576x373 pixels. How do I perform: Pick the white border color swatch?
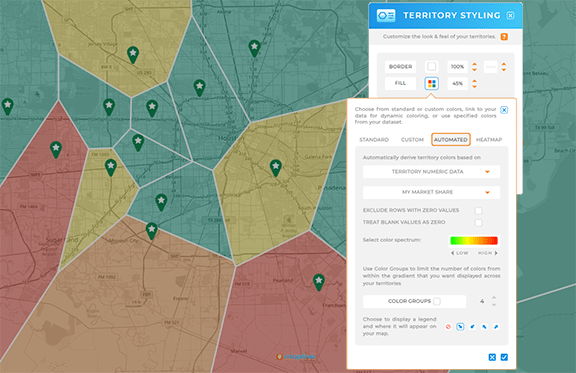pyautogui.click(x=432, y=67)
